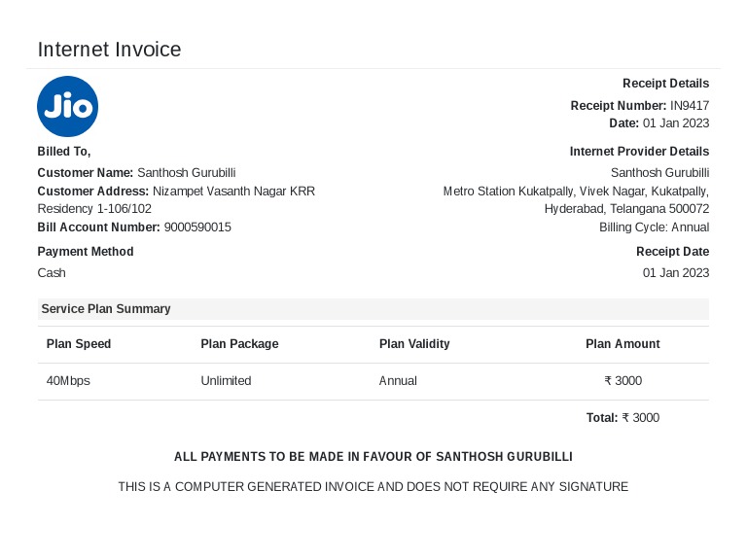Click the Receipt Details heading
This screenshot has height=560, width=747.
click(665, 84)
